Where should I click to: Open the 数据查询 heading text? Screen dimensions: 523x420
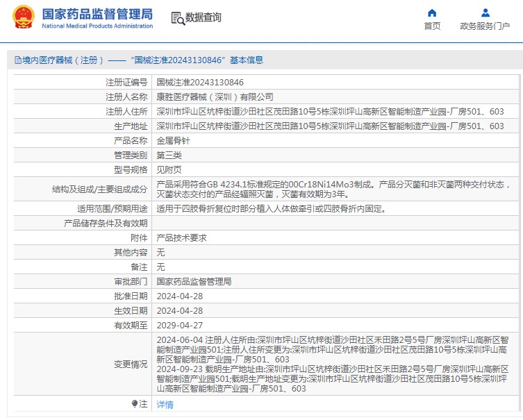pyautogui.click(x=204, y=18)
